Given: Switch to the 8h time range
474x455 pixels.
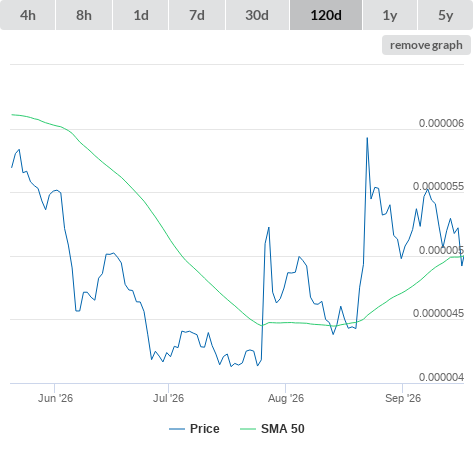Looking at the screenshot, I should pos(84,15).
